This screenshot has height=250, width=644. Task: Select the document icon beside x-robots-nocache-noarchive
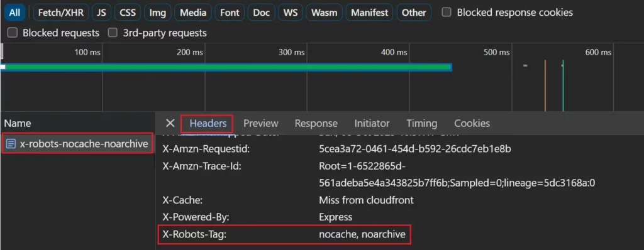(x=11, y=144)
